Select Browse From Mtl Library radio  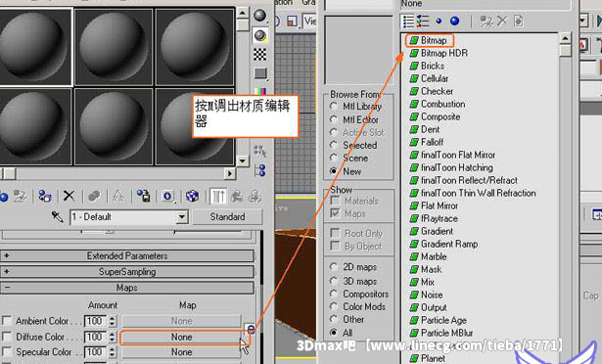(334, 107)
